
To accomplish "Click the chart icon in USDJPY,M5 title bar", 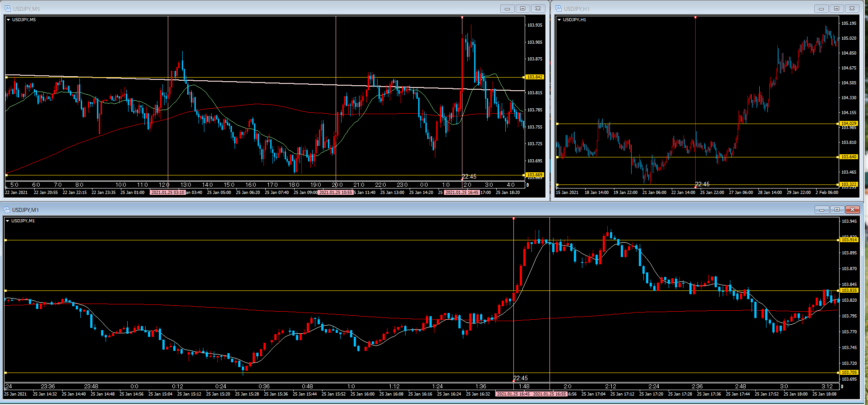I will [x=8, y=9].
